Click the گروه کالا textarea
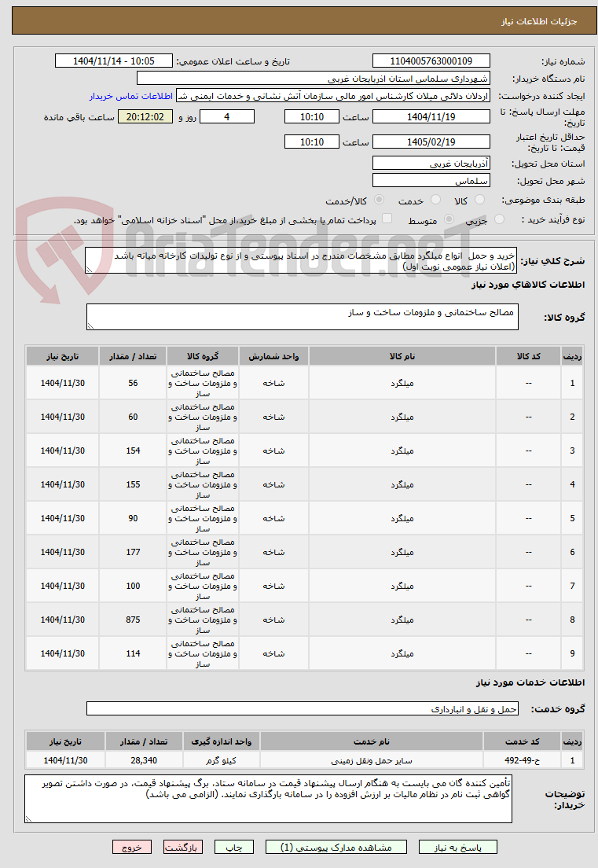 (x=303, y=317)
